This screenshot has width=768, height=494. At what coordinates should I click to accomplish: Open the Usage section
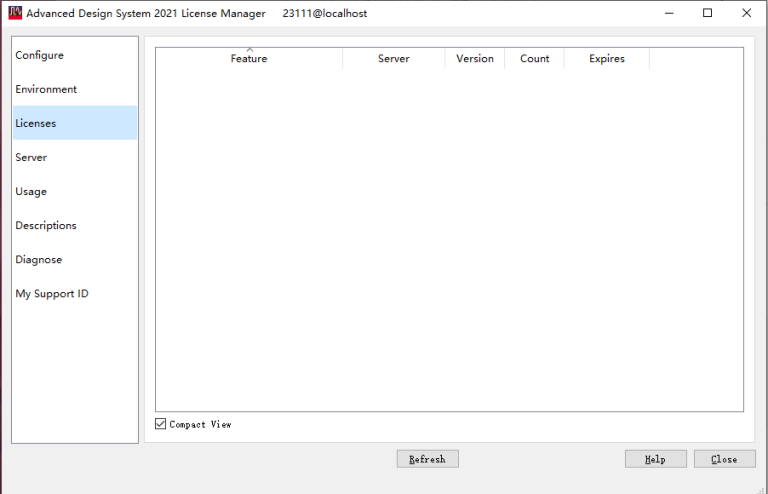(31, 191)
